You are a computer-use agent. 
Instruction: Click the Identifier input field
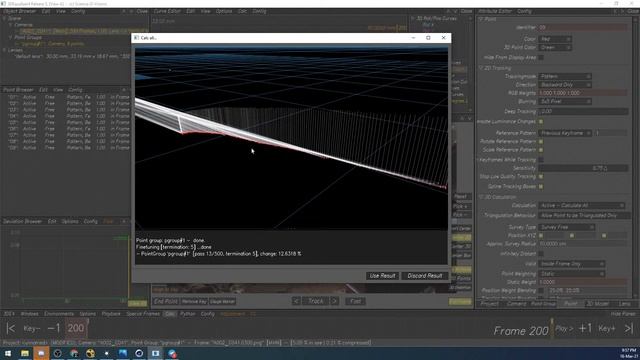coord(583,27)
